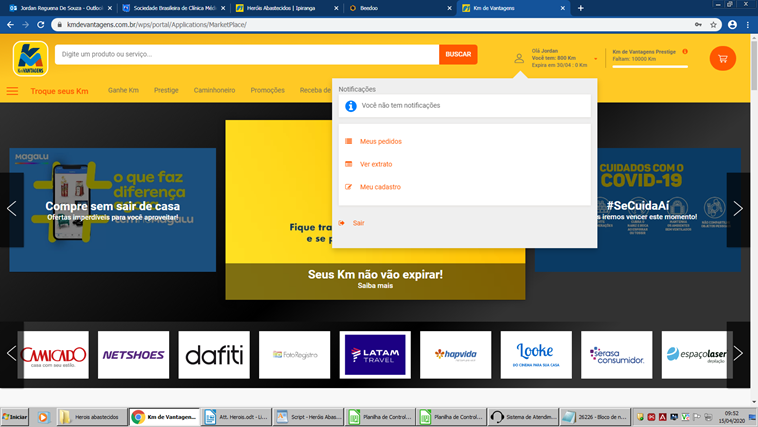Click the Sair logout icon
This screenshot has width=758, height=427.
[x=342, y=223]
